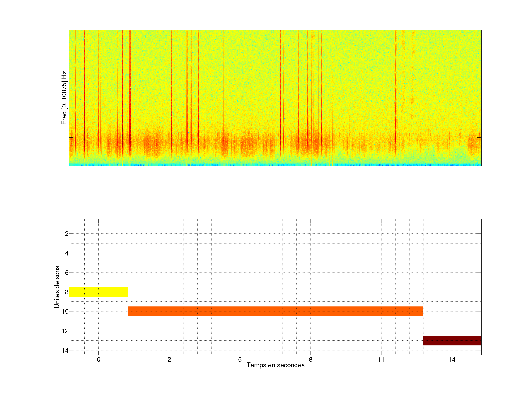This screenshot has height=399, width=532.
Task: Click the y-axis tick label 4
Action: 67,253
